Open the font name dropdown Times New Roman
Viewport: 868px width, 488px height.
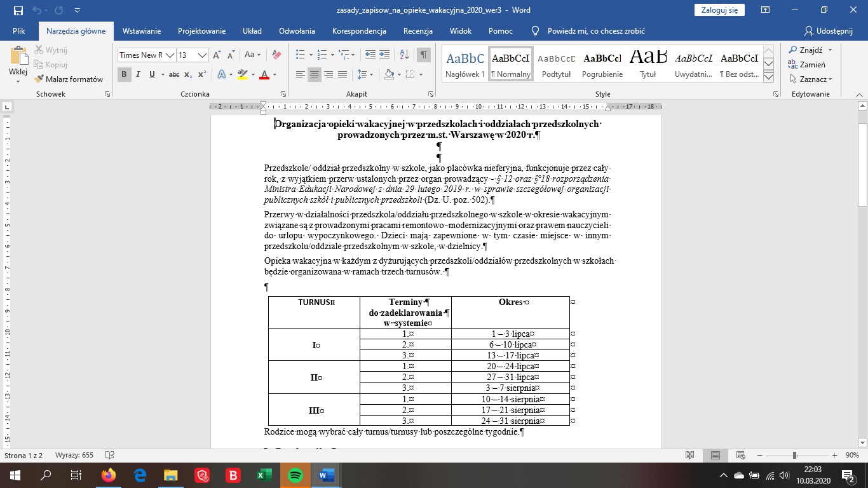click(x=170, y=55)
